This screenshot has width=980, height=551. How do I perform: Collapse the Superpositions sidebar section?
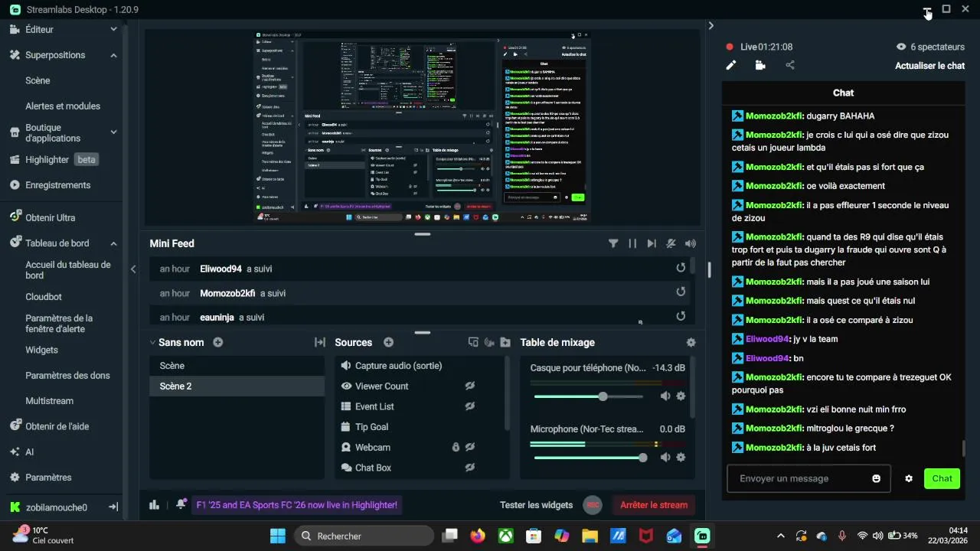click(x=113, y=55)
